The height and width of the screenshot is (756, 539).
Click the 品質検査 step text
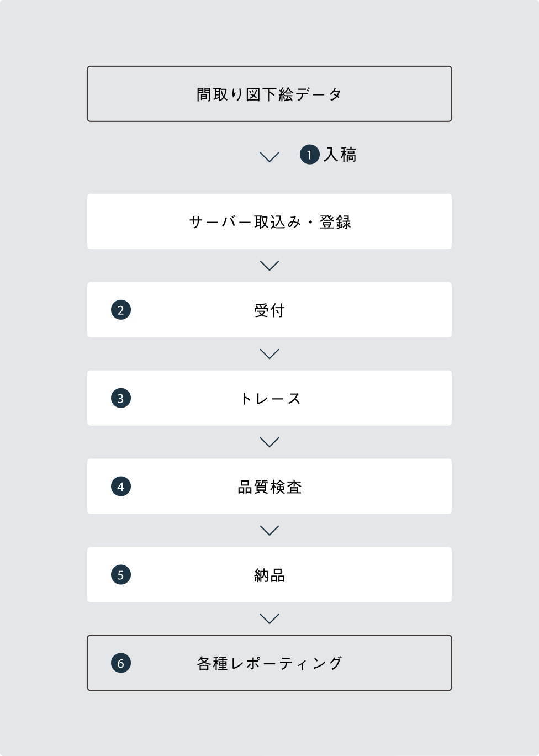tap(269, 487)
